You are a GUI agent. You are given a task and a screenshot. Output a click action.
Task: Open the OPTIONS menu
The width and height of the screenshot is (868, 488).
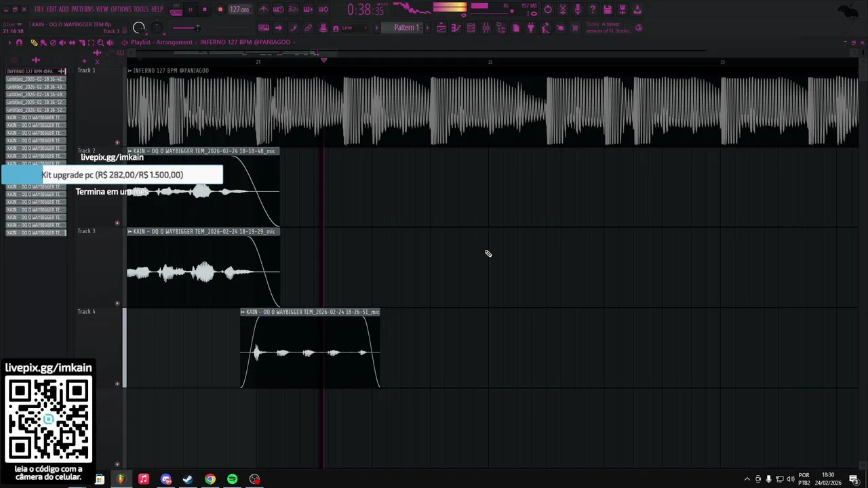click(x=121, y=9)
